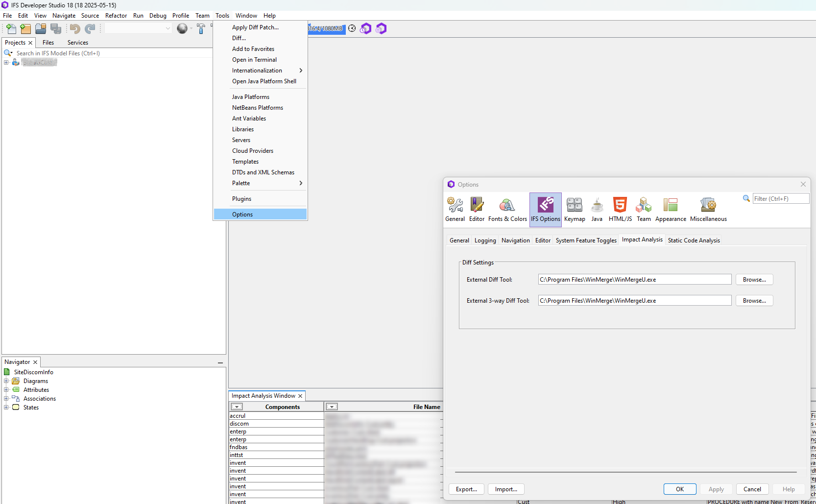The width and height of the screenshot is (816, 504).
Task: Click the New Project toolbar icon
Action: [x=25, y=29]
